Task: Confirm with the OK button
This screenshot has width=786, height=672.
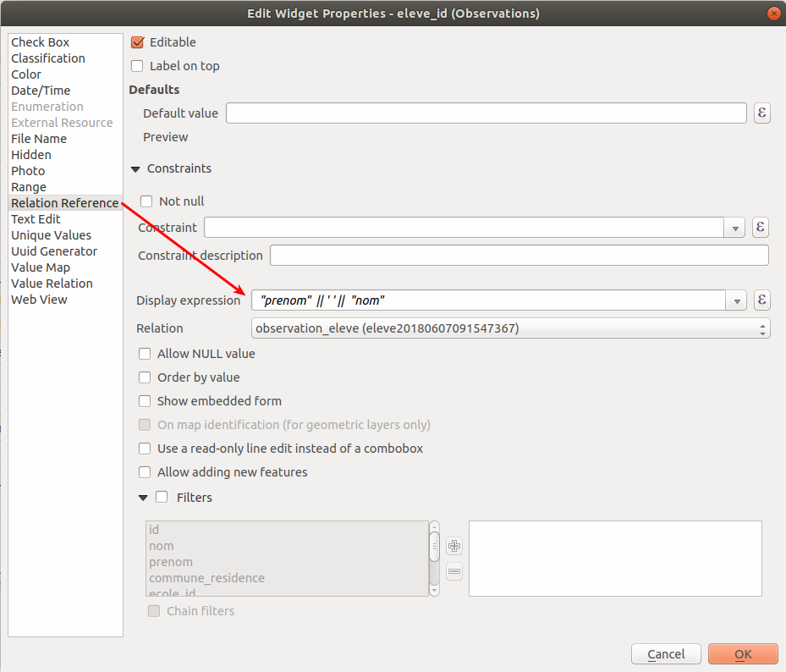Action: (x=743, y=654)
